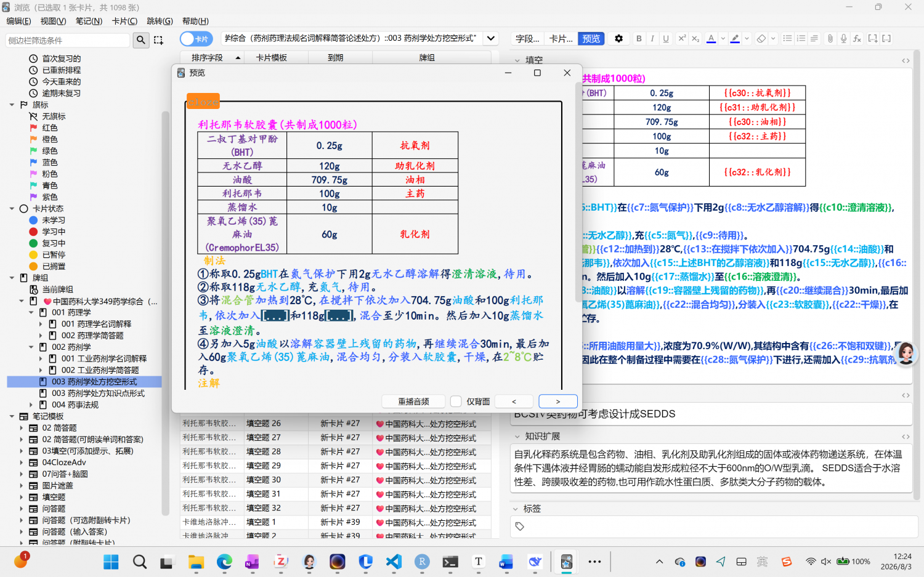The image size is (924, 577).
Task: Insert an ordered numbered list
Action: (801, 38)
